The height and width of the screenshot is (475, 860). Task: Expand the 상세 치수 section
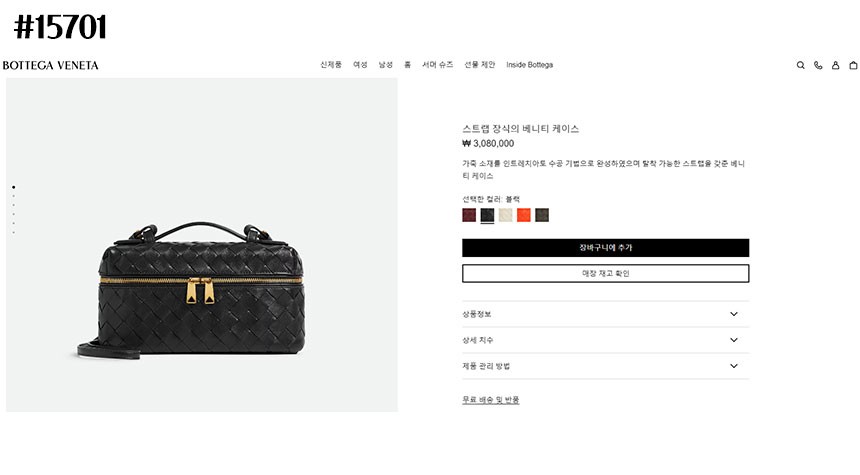[606, 340]
